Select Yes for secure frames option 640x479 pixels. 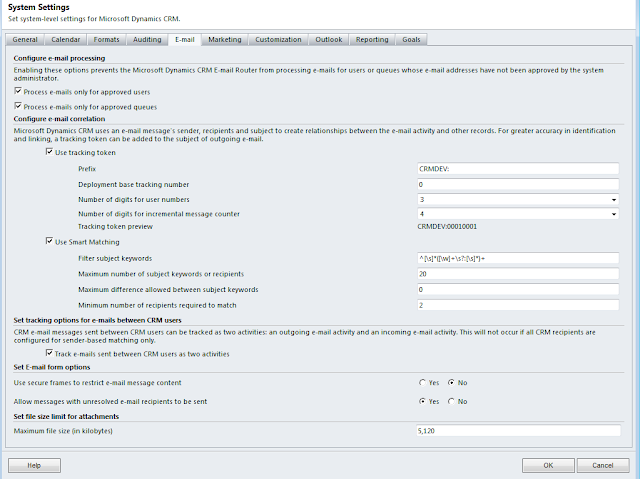(422, 383)
